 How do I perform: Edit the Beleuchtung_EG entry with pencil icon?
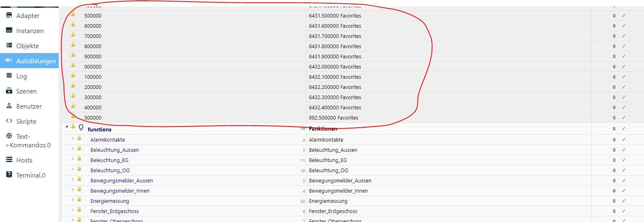coord(623,160)
